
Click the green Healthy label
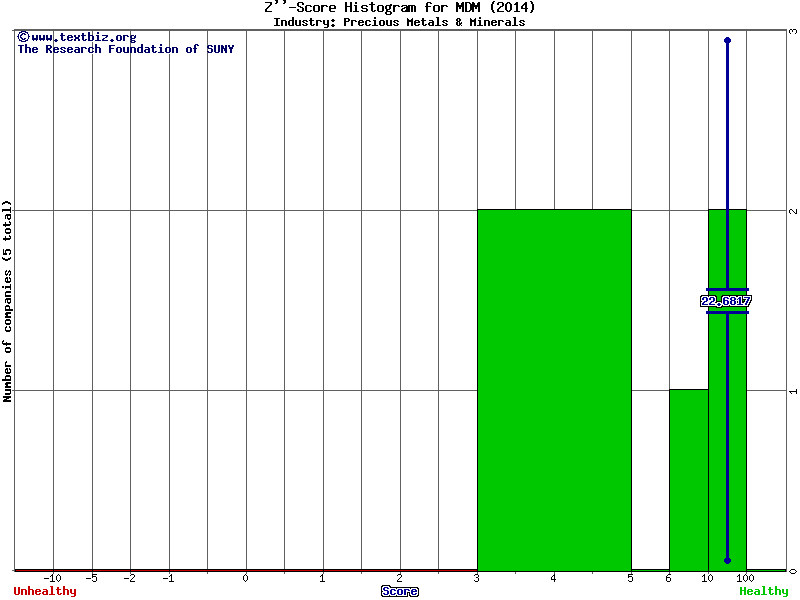[764, 591]
